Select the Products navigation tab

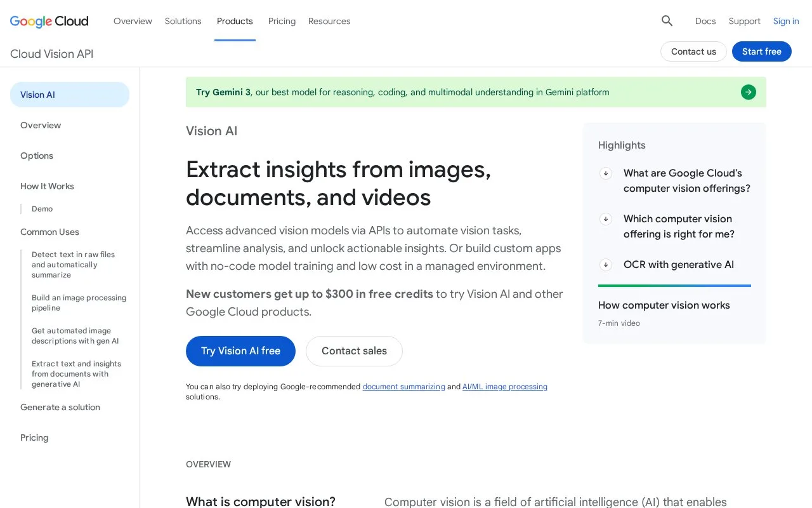[x=235, y=21]
